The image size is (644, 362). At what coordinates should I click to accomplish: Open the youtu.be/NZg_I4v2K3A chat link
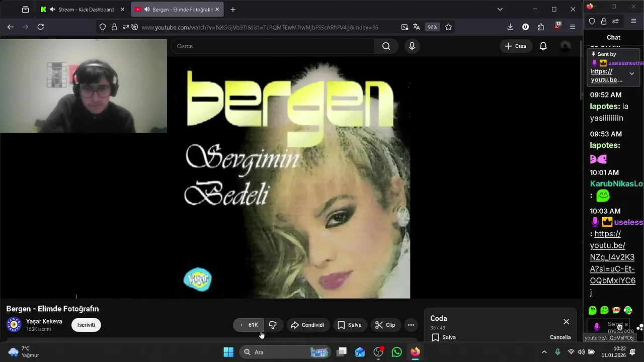click(613, 263)
